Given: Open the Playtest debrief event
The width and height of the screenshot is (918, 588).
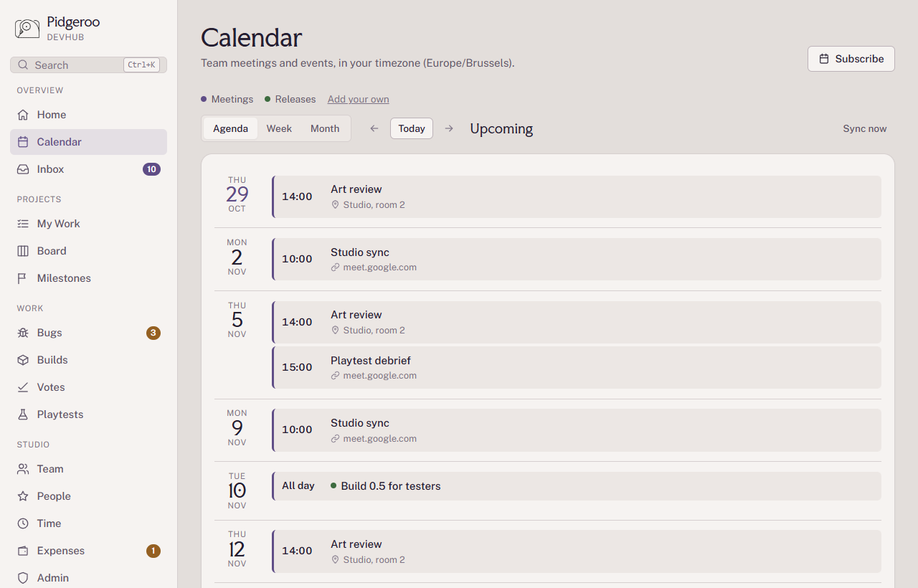Looking at the screenshot, I should click(x=577, y=367).
